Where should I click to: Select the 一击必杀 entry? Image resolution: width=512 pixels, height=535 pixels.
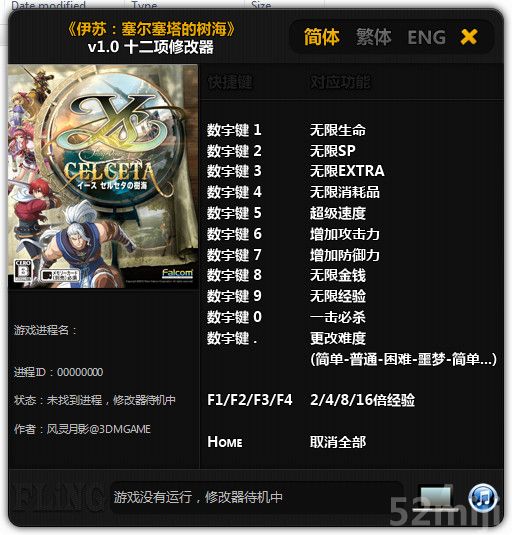[x=338, y=317]
